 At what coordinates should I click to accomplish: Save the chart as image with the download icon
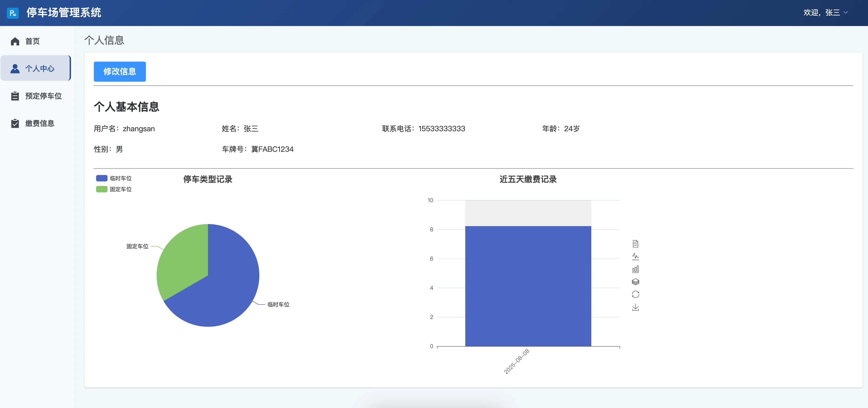[x=635, y=307]
